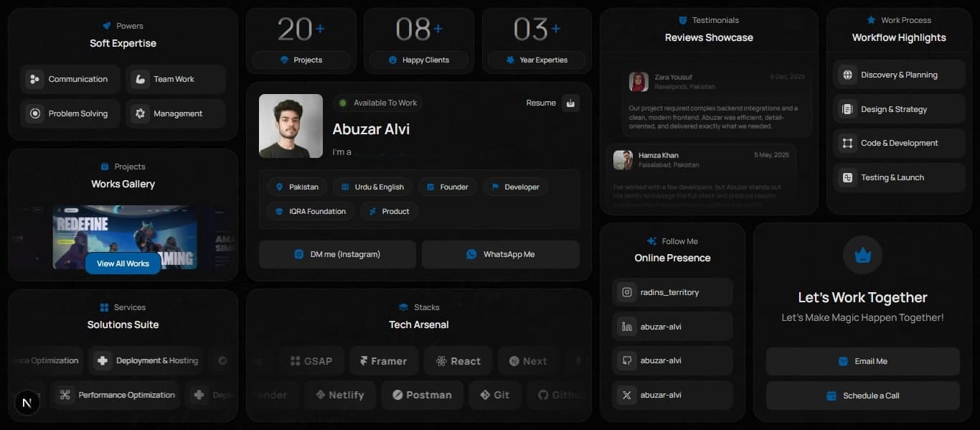Click the X icon in Online Presence
980x430 pixels.
pos(627,395)
